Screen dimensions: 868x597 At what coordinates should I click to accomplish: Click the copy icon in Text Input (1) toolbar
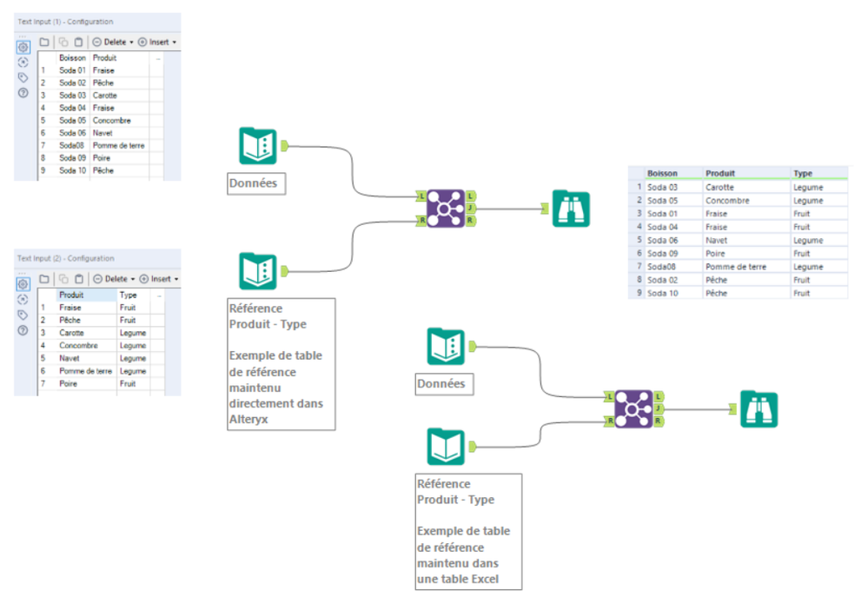(63, 42)
